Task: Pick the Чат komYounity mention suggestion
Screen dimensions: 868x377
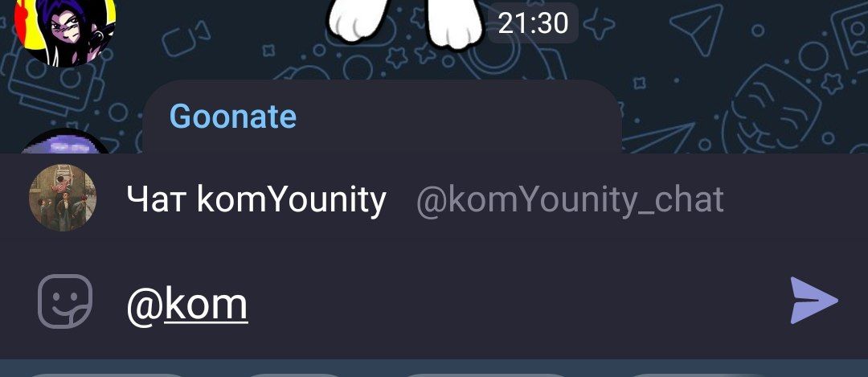Action: [256, 199]
